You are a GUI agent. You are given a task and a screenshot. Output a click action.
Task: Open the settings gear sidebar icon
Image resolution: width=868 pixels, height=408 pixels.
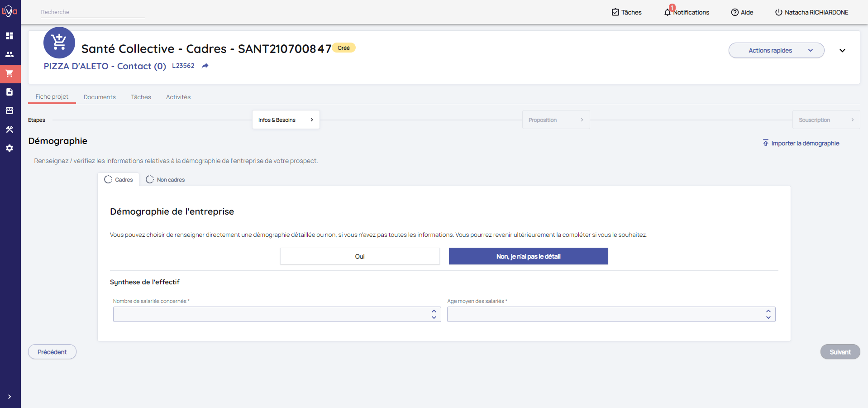pyautogui.click(x=10, y=148)
